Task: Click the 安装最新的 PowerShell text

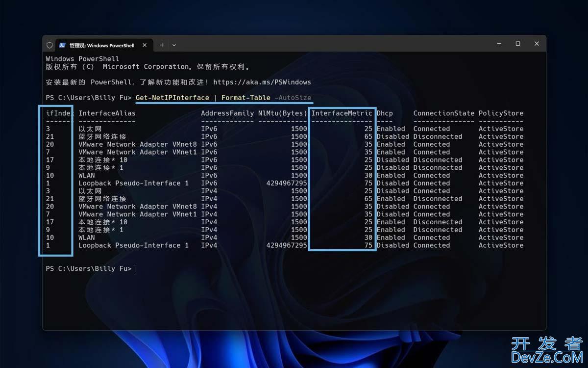Action: [x=89, y=82]
